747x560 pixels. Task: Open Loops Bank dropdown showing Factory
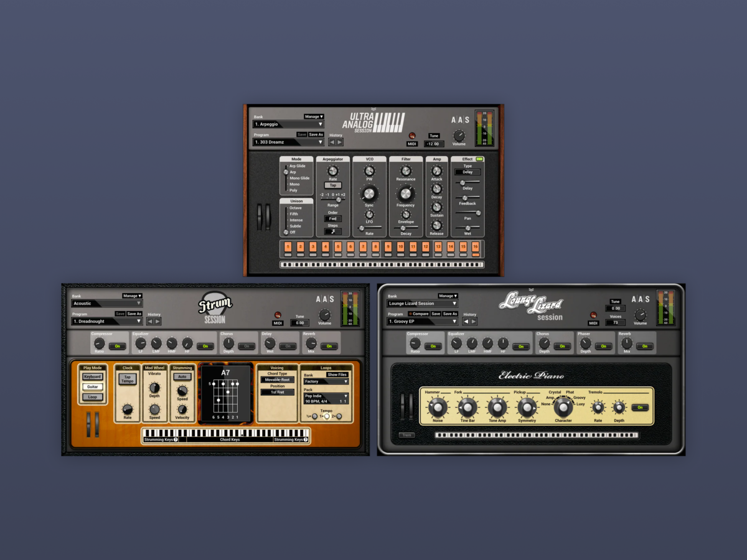[326, 381]
